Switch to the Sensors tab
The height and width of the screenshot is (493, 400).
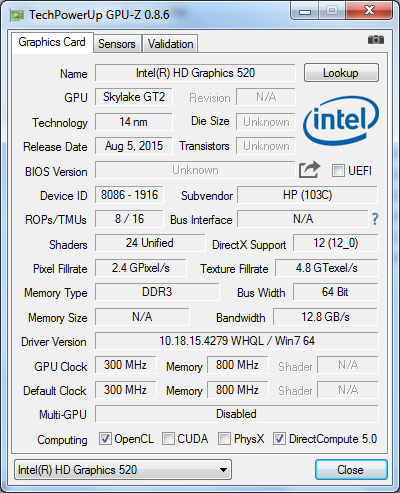pyautogui.click(x=117, y=44)
